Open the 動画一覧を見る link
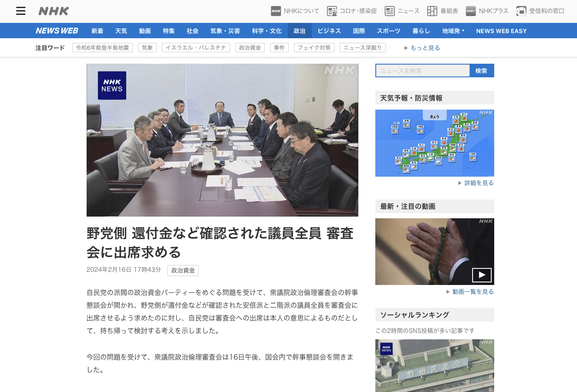Viewport: 577px width, 392px height. [473, 292]
